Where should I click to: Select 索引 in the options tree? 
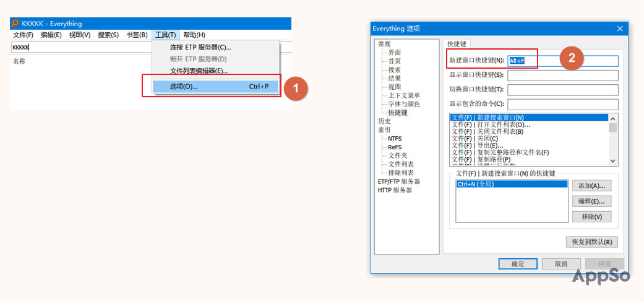[x=384, y=130]
